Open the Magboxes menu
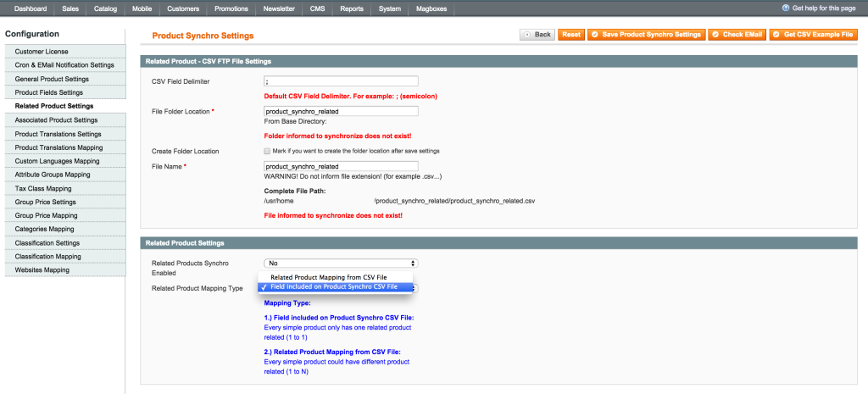Viewport: 868px width, 394px height. (431, 8)
